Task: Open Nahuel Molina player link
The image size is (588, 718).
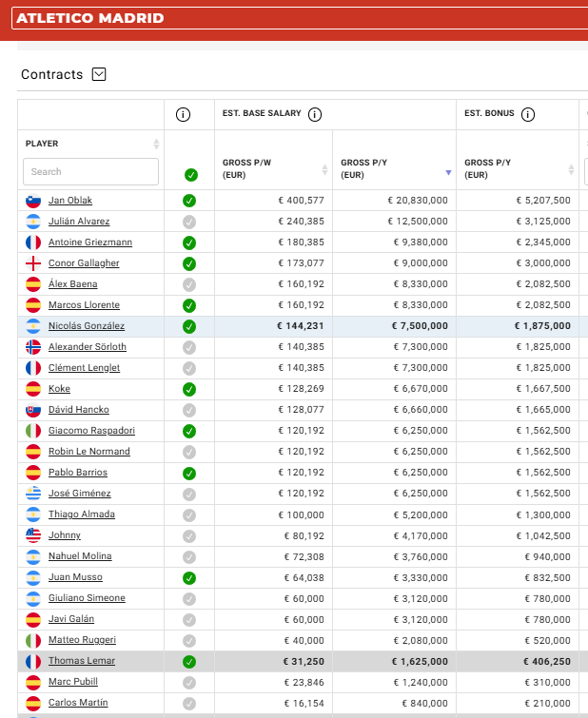Action: tap(80, 556)
